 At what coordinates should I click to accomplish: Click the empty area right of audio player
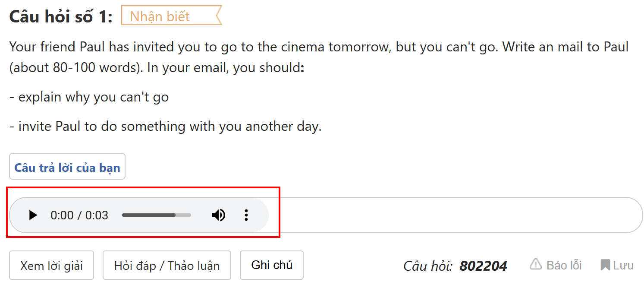[453, 215]
